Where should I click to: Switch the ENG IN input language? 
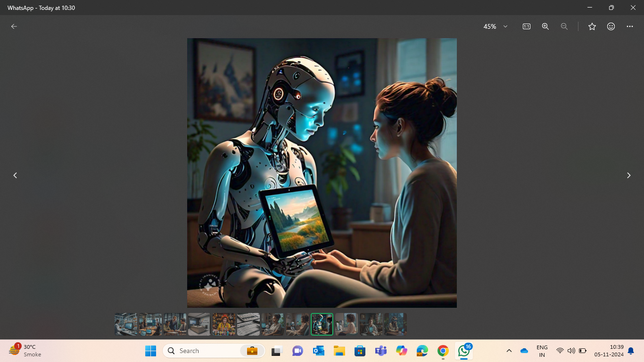click(542, 351)
